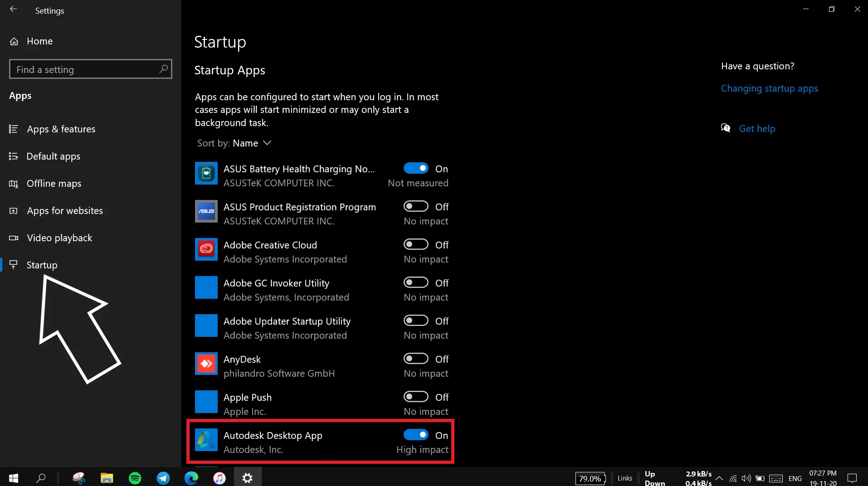Open taskbar search magnifier
Screen dimensions: 868x486
pyautogui.click(x=41, y=478)
